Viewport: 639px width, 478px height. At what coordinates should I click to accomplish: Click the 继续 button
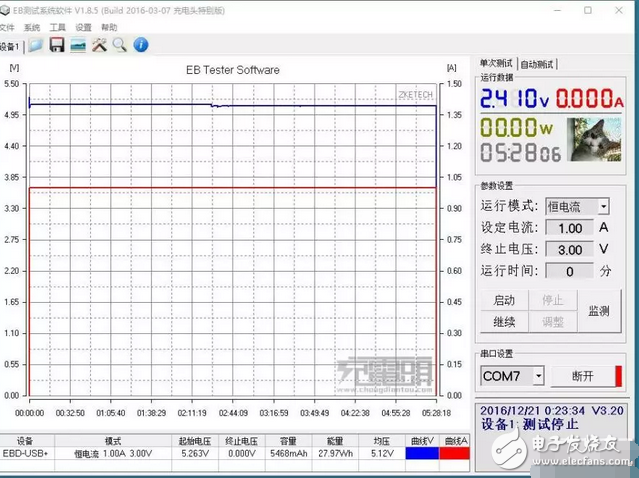click(505, 322)
